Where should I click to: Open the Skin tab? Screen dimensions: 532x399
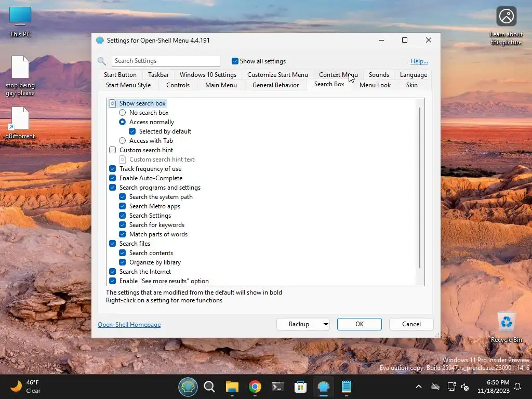(412, 85)
